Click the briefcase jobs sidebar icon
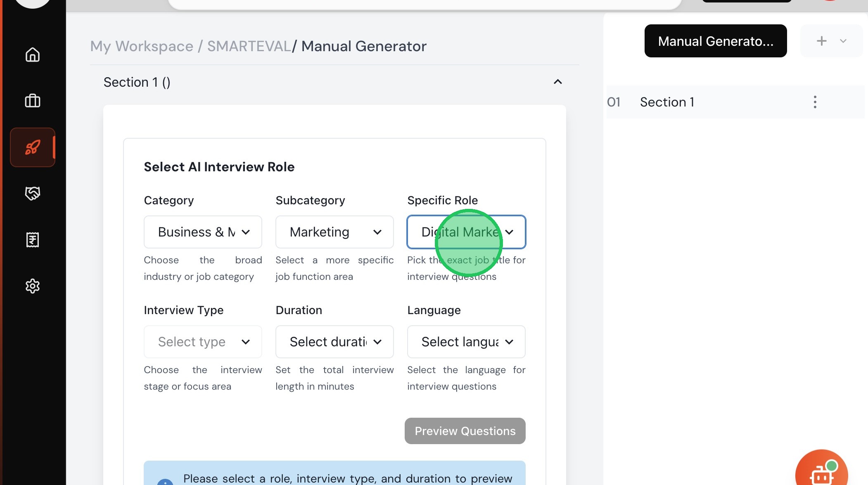The width and height of the screenshot is (868, 485). pyautogui.click(x=33, y=101)
